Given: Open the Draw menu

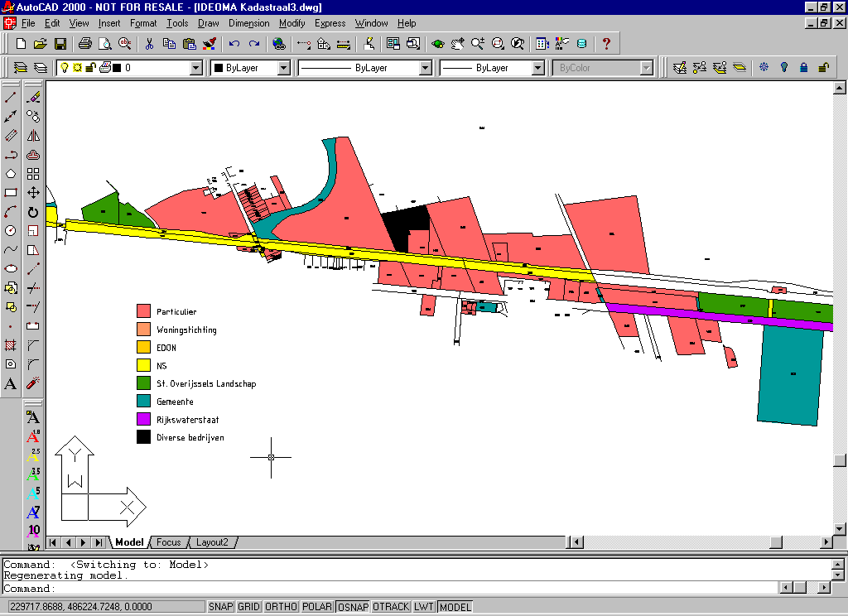Looking at the screenshot, I should [x=208, y=23].
